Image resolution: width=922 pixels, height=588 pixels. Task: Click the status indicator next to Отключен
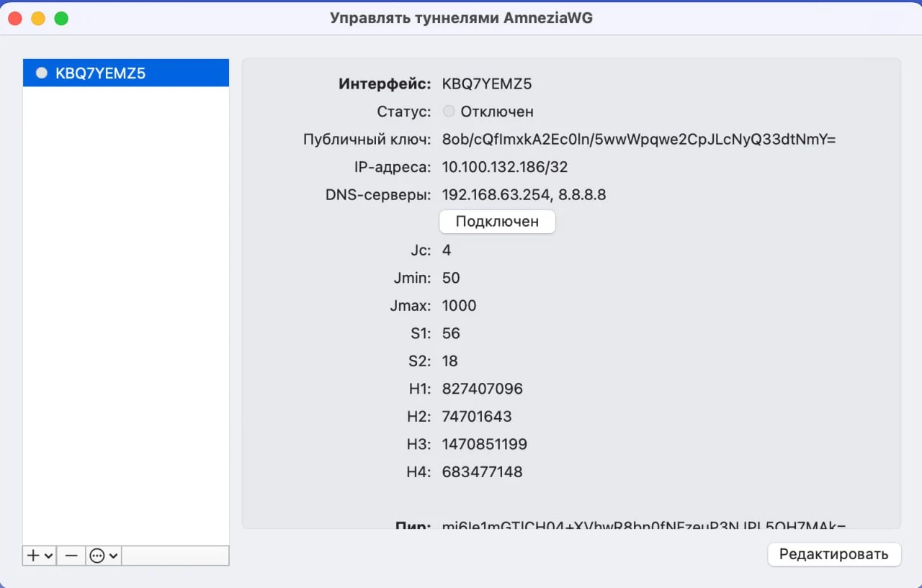click(449, 112)
